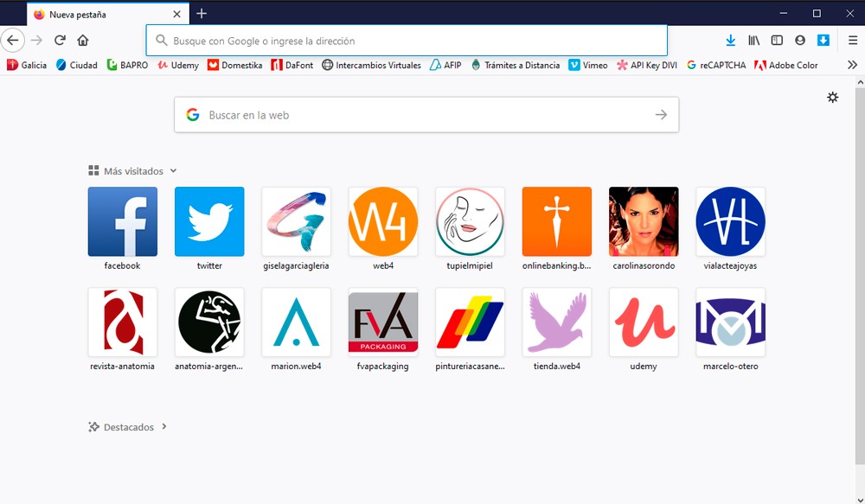Focus the address bar search field
The image size is (865, 504).
[x=407, y=41]
